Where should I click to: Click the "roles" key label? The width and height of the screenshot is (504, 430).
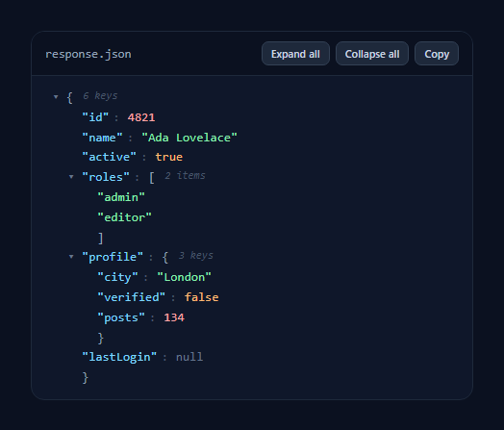pyautogui.click(x=106, y=177)
